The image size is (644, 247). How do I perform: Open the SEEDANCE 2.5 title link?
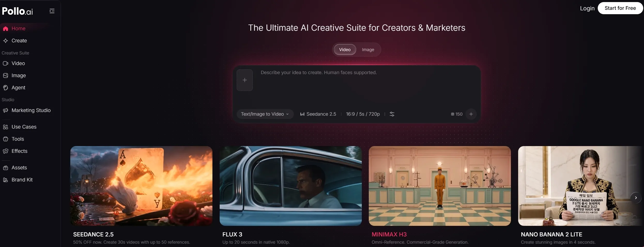pos(93,234)
